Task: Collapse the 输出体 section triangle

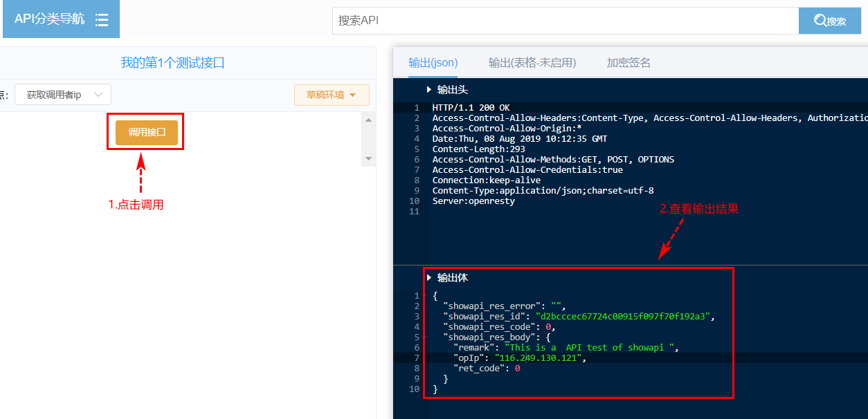Action: pyautogui.click(x=429, y=278)
